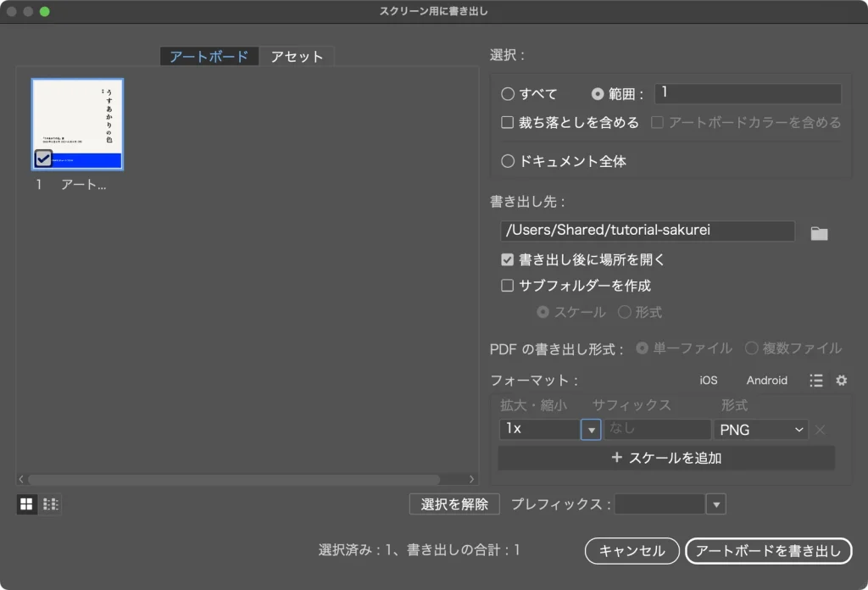Viewport: 868px width, 590px height.
Task: Enable 裁ち落としを含める checkbox
Action: click(x=507, y=122)
